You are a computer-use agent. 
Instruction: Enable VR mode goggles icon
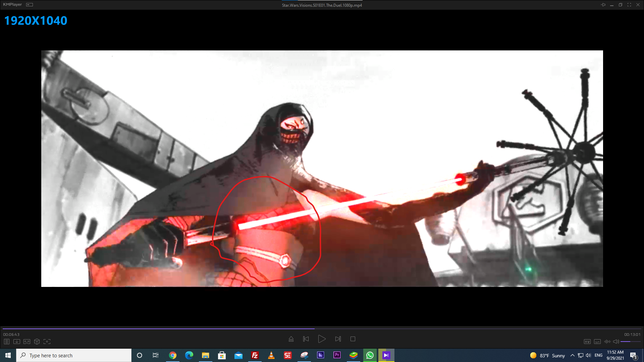27,342
